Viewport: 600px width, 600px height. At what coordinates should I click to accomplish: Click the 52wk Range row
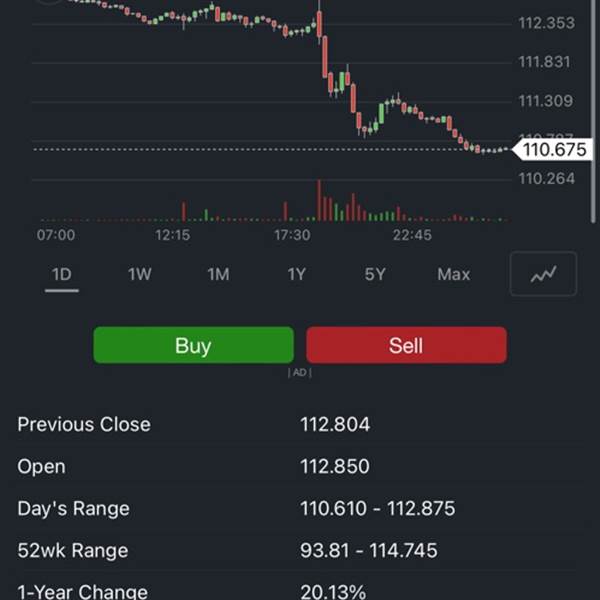(300, 551)
